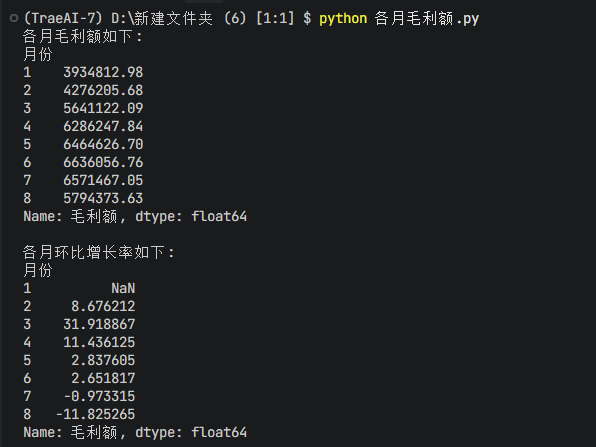Click the value 6636056.76 for month 6
The width and height of the screenshot is (596, 447).
103,162
